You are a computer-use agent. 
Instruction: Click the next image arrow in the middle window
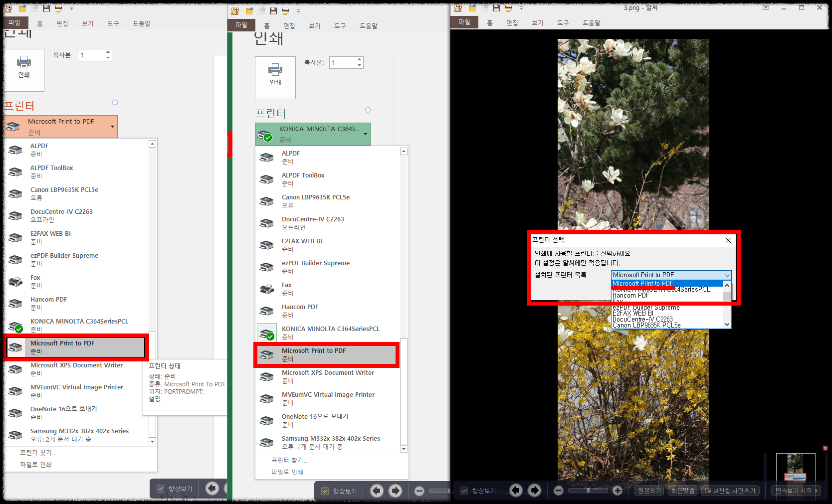point(395,491)
